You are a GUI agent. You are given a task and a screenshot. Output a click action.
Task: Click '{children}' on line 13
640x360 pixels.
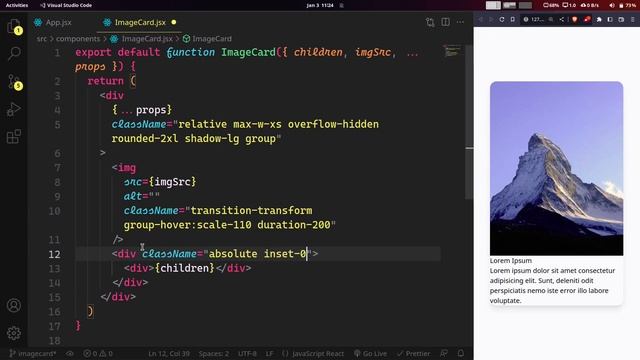tap(184, 268)
